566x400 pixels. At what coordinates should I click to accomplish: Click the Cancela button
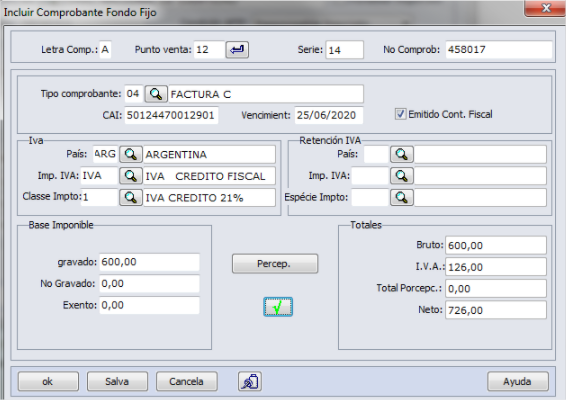coord(187,382)
